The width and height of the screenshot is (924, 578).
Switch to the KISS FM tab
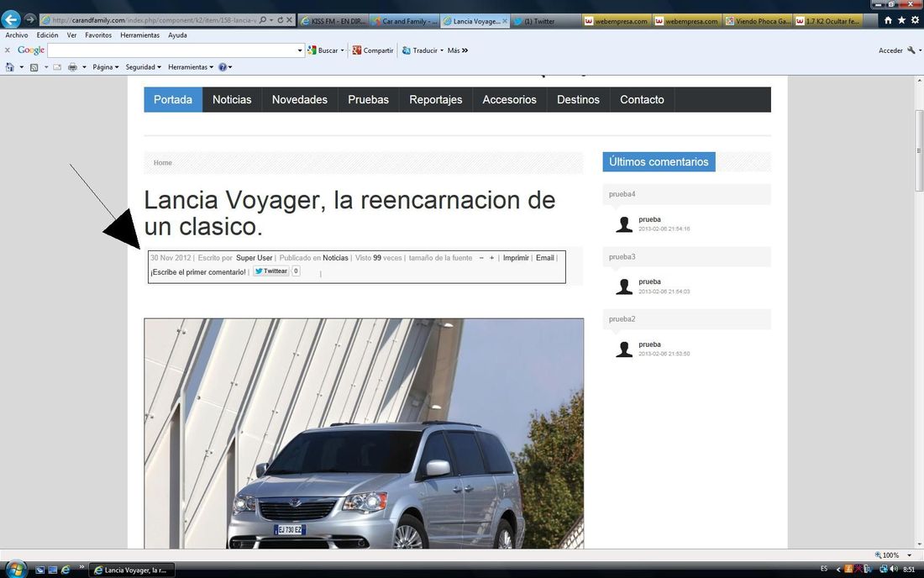[333, 21]
